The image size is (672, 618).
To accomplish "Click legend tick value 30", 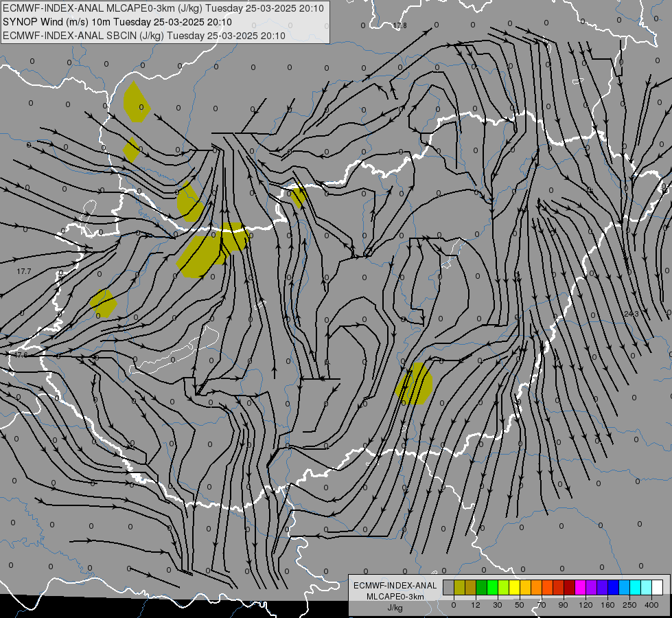I will [x=498, y=605].
